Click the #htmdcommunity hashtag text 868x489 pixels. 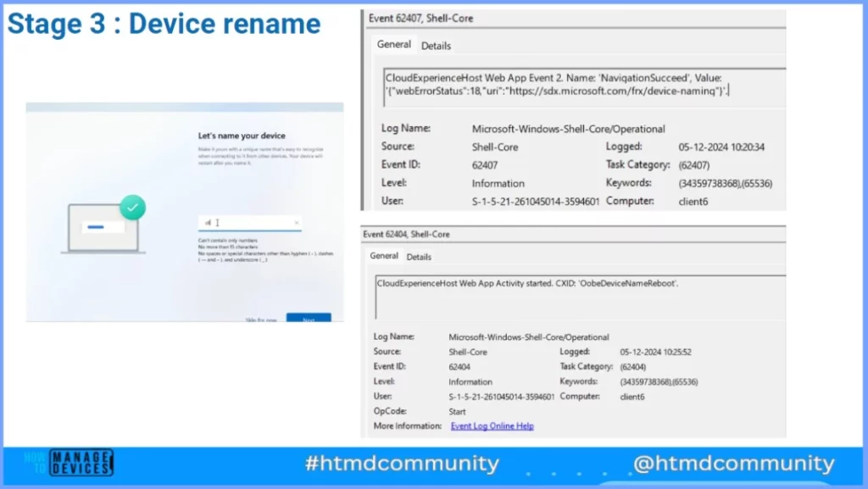[x=402, y=463]
